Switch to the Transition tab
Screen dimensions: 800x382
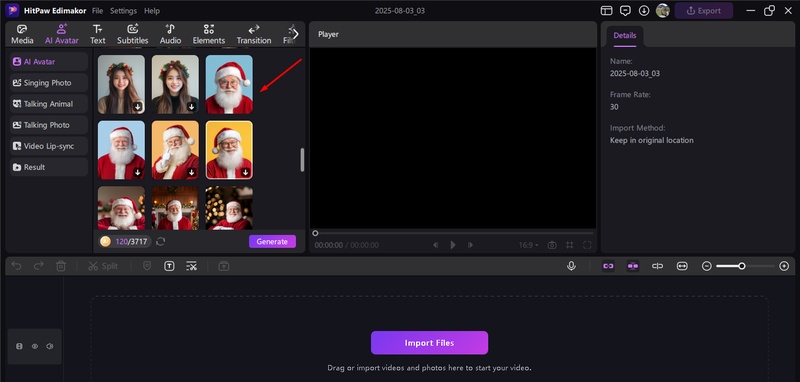(x=254, y=35)
